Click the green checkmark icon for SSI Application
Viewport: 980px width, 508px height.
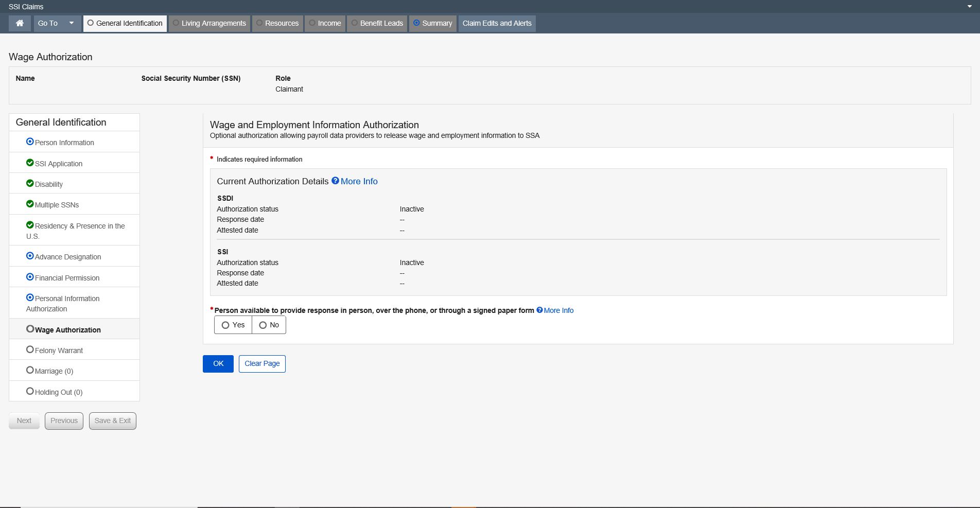30,163
